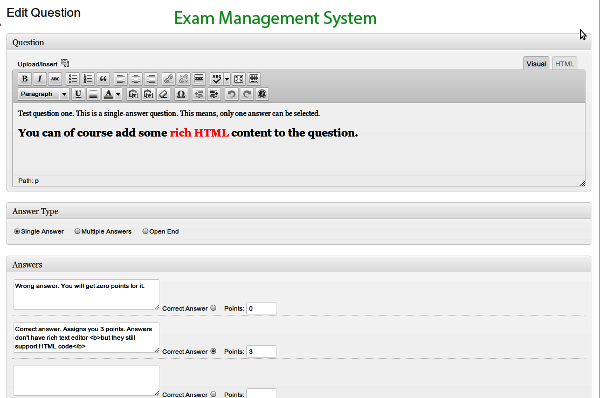The image size is (600, 398).
Task: Apply the current text color
Action: (x=108, y=94)
